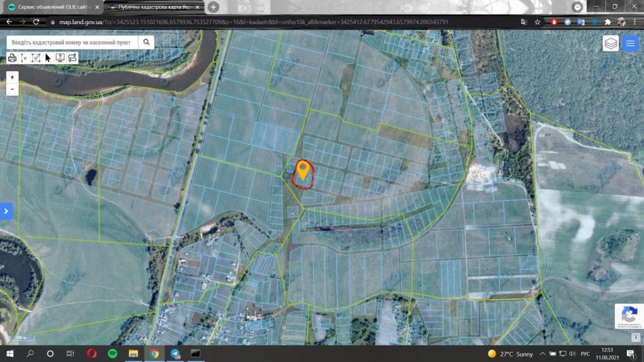Select the area measurement tool
Viewport: 644px width, 362px height.
pyautogui.click(x=36, y=58)
